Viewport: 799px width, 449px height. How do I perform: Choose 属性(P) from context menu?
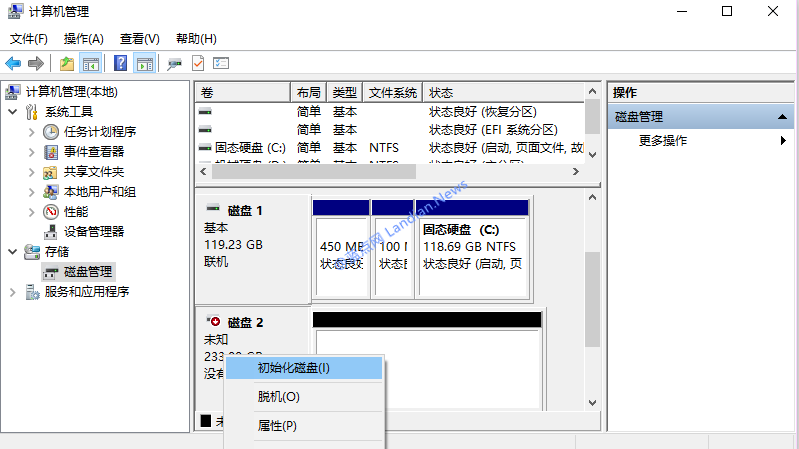click(x=304, y=426)
